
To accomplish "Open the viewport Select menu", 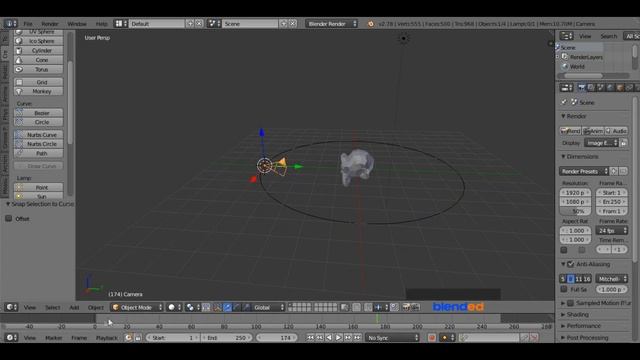I will (x=52, y=307).
